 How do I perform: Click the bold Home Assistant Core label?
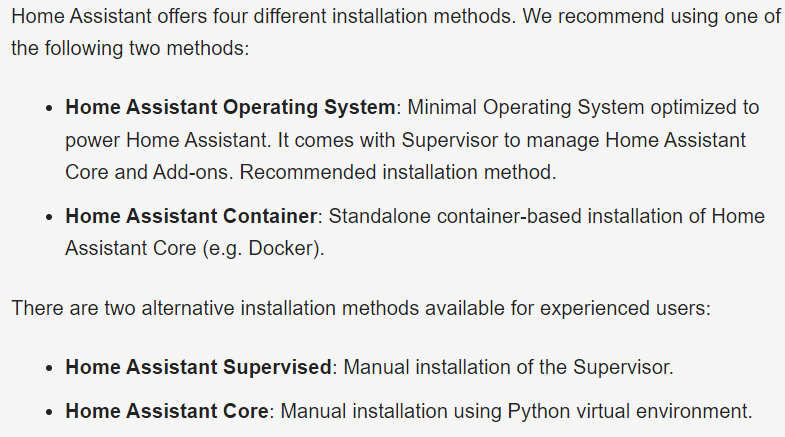click(x=167, y=411)
